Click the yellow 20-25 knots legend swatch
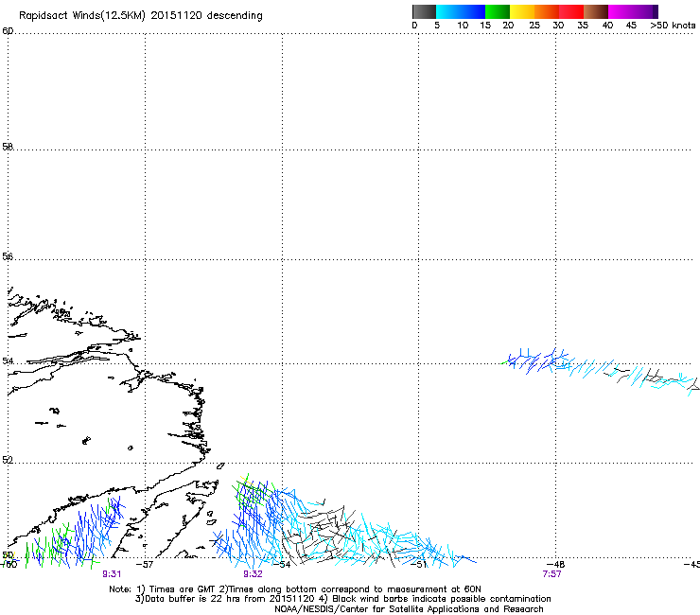 522,11
